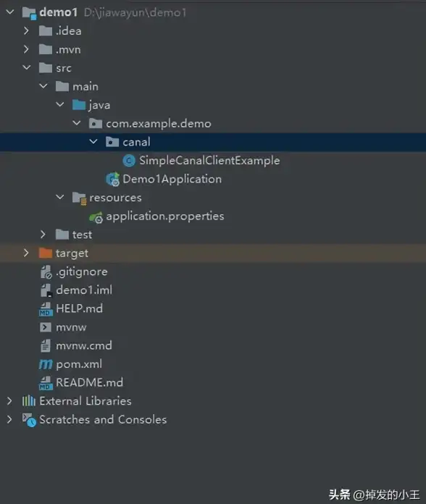Screen dimensions: 426x504
Task: Click the Demo1Application Spring Boot class icon
Action: pos(113,180)
